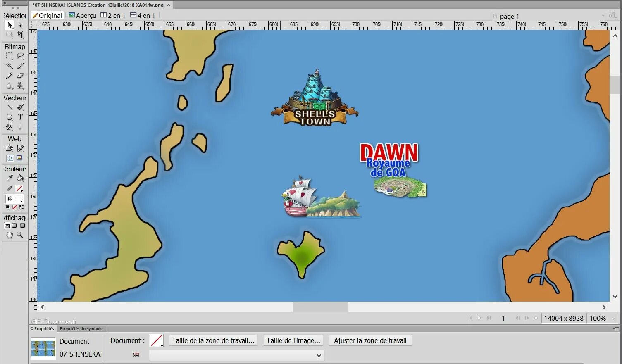Select the Text tool
Image resolution: width=622 pixels, height=364 pixels.
(x=20, y=117)
